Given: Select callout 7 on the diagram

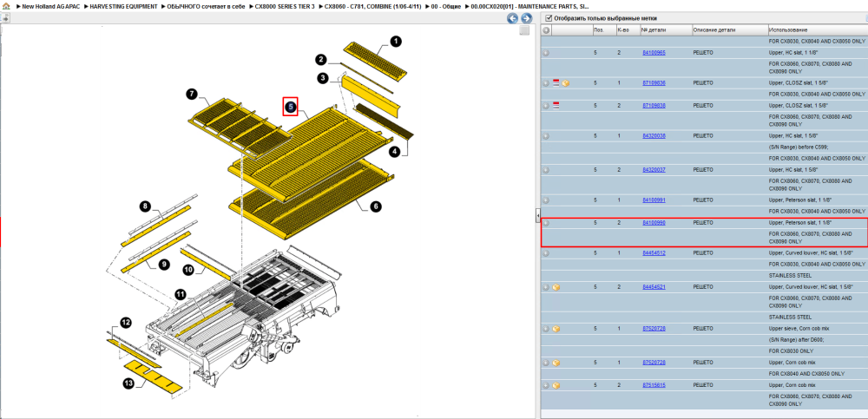Looking at the screenshot, I should 192,94.
